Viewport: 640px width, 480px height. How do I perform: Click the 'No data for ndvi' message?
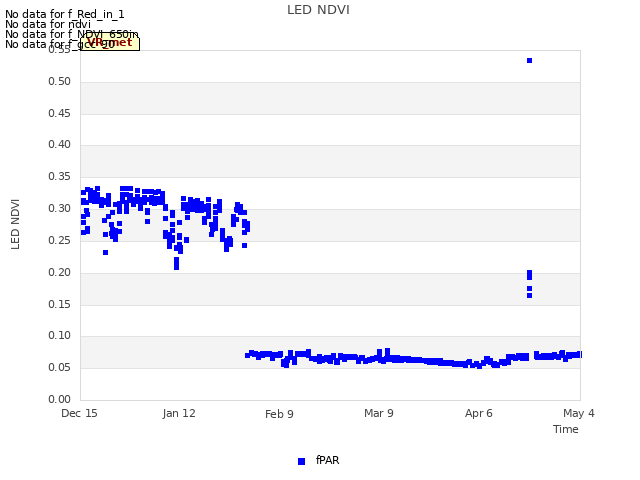(48, 24)
